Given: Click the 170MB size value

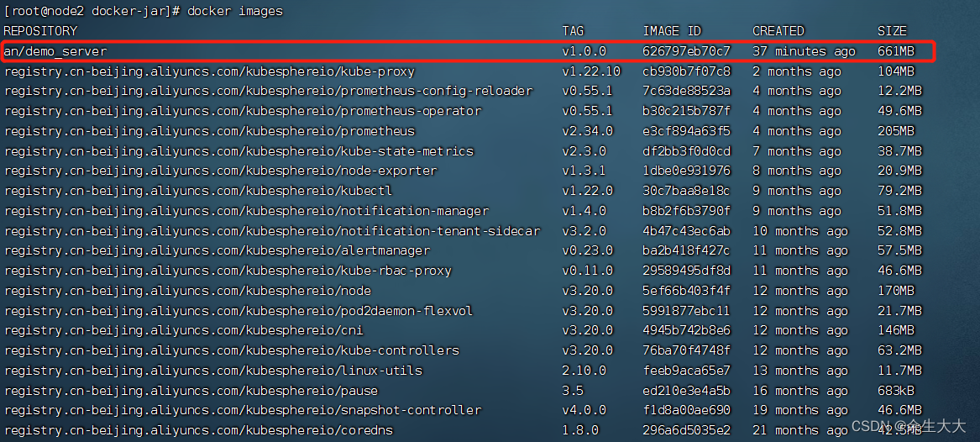Looking at the screenshot, I should (x=896, y=291).
